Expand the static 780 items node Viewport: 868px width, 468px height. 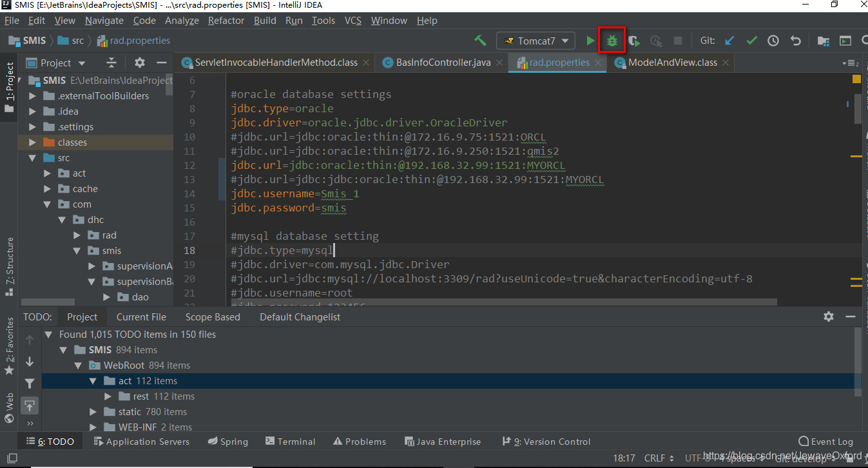pyautogui.click(x=93, y=412)
